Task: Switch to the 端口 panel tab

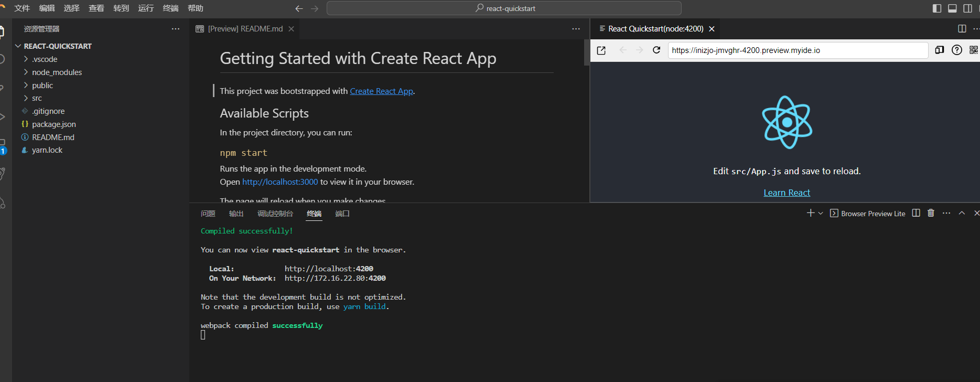Action: 342,214
